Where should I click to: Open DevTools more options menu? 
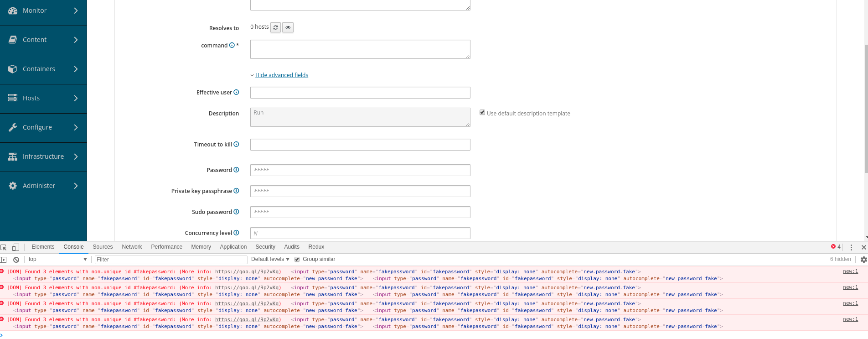[851, 247]
